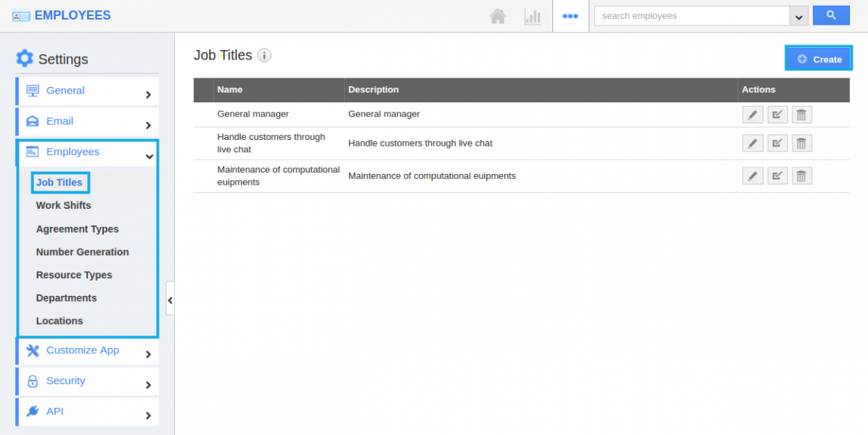Edit the General manager job title
The height and width of the screenshot is (435, 868).
pyautogui.click(x=753, y=115)
